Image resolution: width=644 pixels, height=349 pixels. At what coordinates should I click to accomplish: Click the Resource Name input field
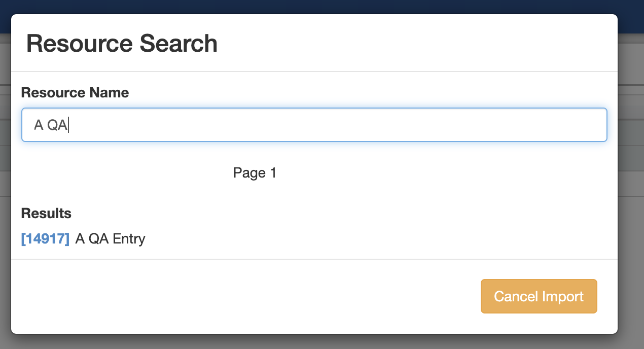point(314,125)
